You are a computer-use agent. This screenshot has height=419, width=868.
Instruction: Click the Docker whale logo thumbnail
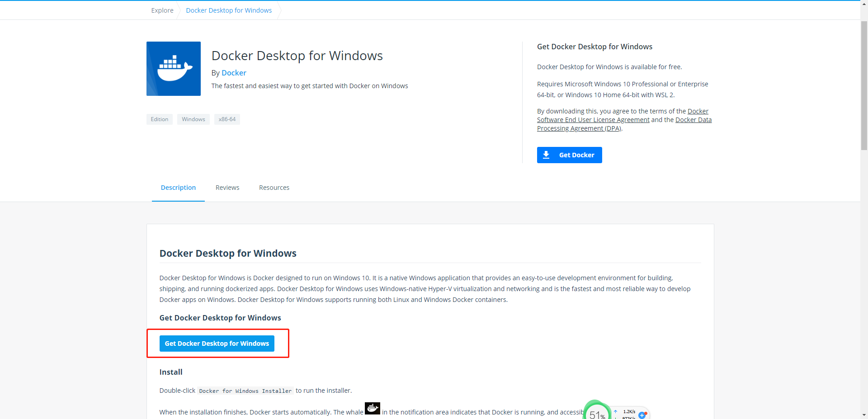tap(173, 68)
